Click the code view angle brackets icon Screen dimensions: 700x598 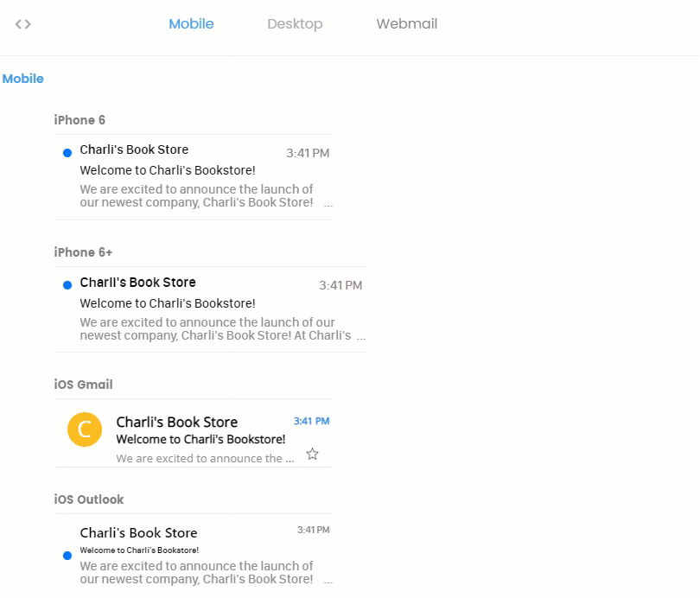(22, 24)
